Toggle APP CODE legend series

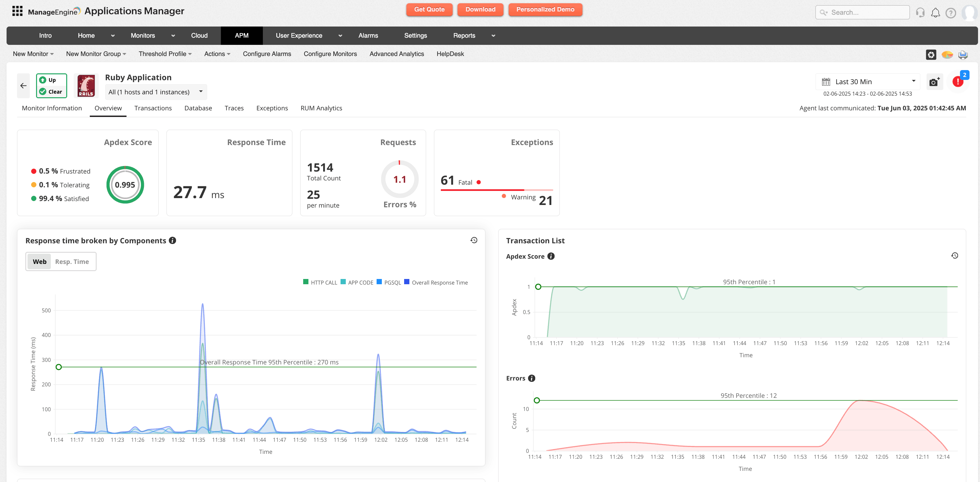357,282
